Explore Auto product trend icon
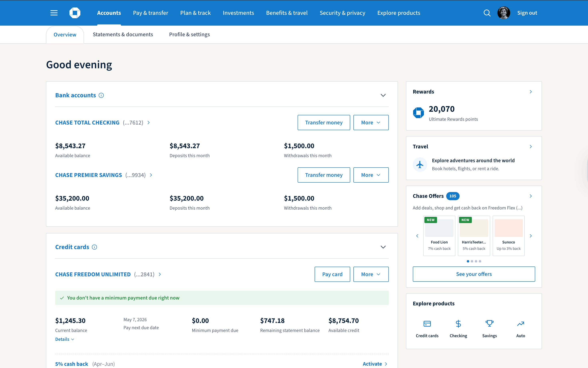The image size is (588, 368). pos(520,324)
